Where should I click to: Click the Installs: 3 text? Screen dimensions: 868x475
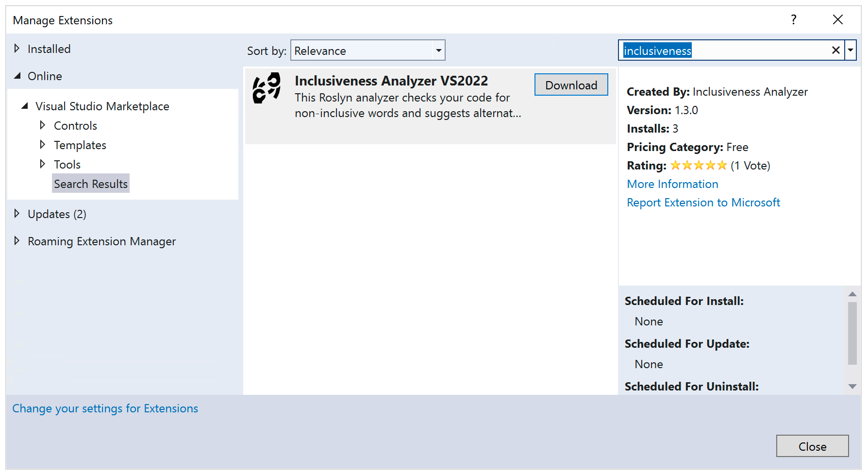click(652, 129)
